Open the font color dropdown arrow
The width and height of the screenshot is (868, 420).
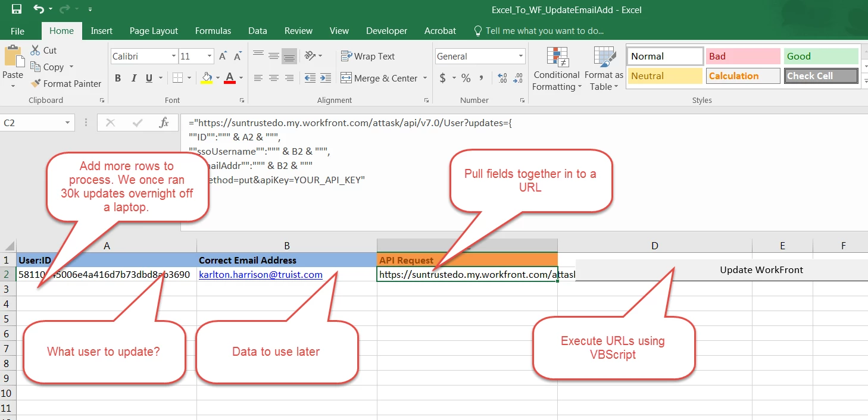241,78
